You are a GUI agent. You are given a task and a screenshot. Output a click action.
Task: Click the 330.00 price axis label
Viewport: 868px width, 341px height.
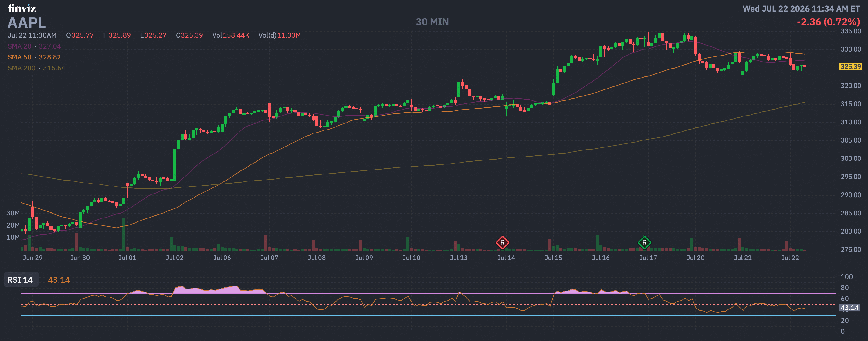pos(850,49)
